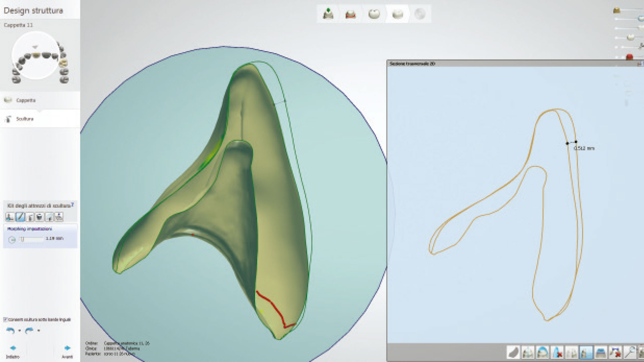Adjust the morphing radius slider
This screenshot has height=362, width=644.
pos(22,239)
